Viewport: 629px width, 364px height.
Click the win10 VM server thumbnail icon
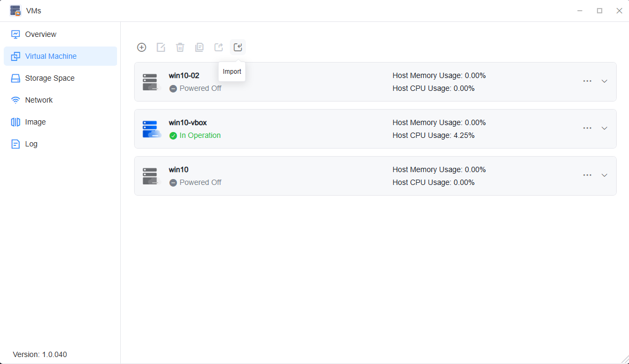tap(151, 175)
